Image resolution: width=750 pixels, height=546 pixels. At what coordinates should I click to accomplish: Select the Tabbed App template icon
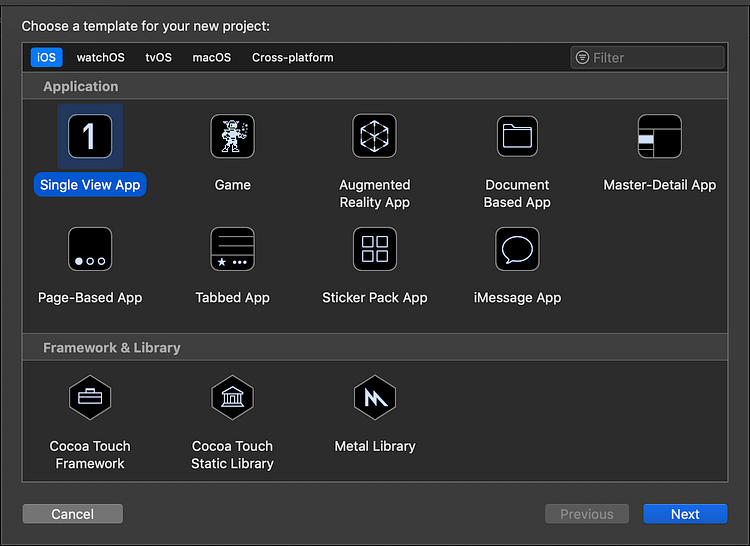(x=232, y=249)
